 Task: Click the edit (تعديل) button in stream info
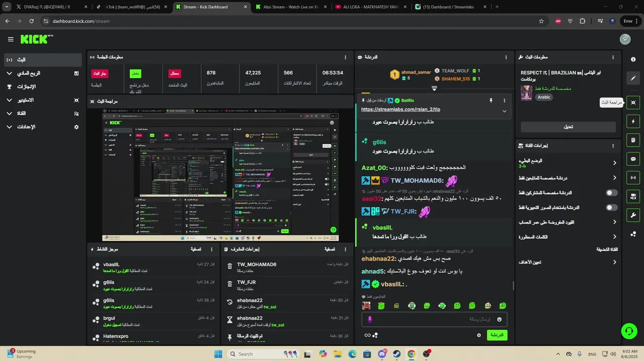pos(568,127)
